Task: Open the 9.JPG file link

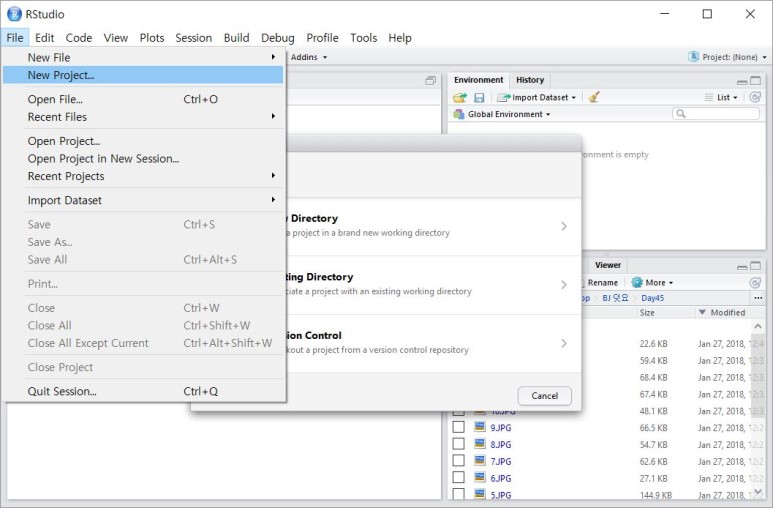Action: 501,428
